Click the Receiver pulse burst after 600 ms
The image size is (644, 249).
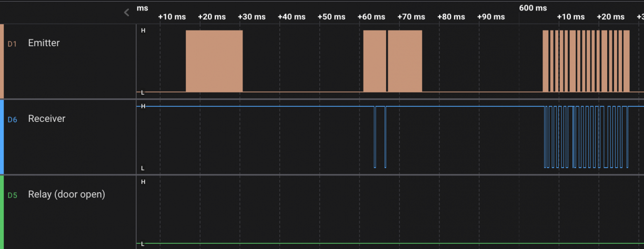(586, 137)
